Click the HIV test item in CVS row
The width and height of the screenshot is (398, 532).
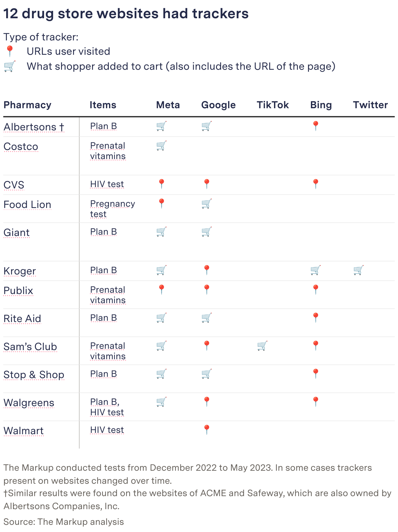[107, 184]
